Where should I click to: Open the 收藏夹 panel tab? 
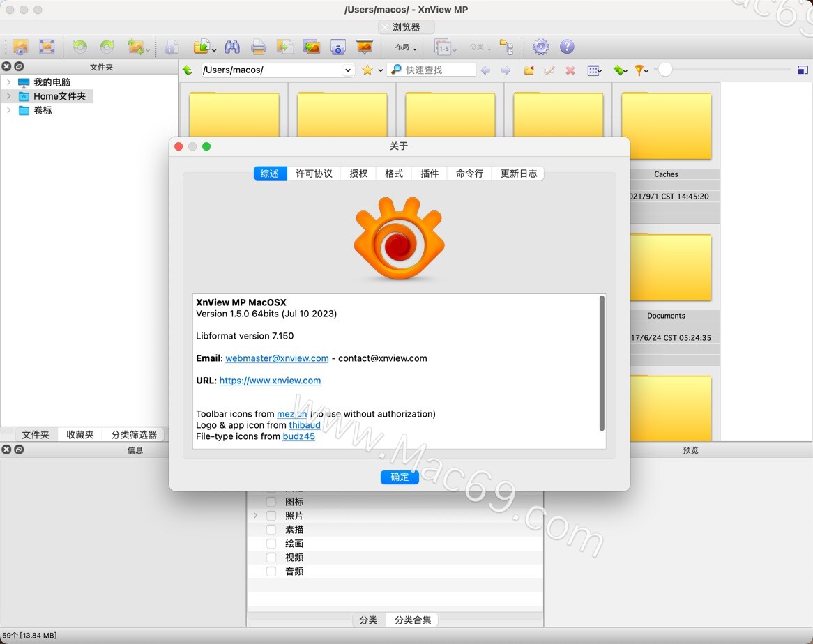[x=79, y=434]
